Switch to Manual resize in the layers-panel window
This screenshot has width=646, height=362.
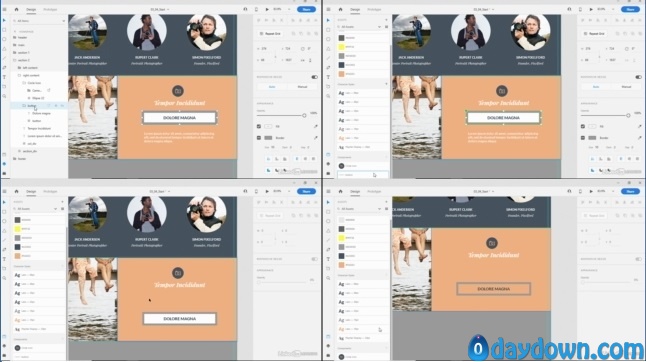pyautogui.click(x=302, y=87)
